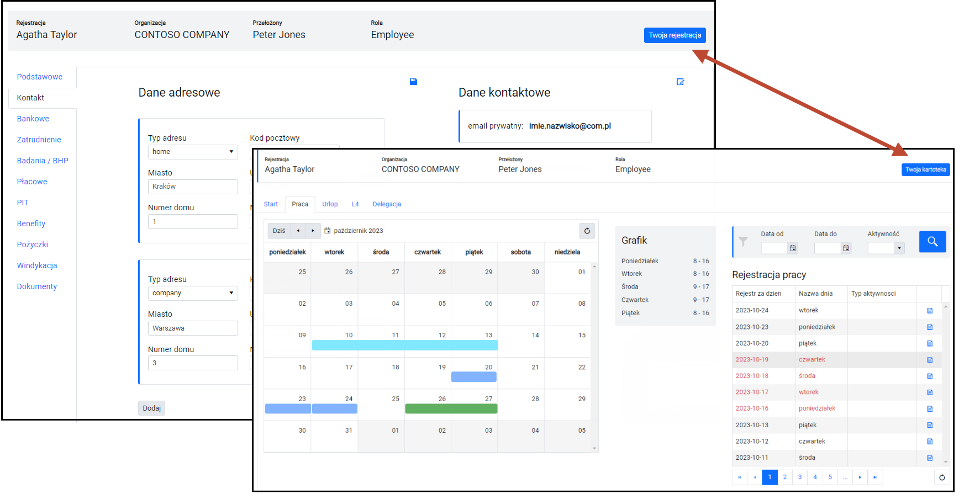The image size is (980, 500).
Task: Open document icon for 2023-10-11 row
Action: tap(930, 458)
